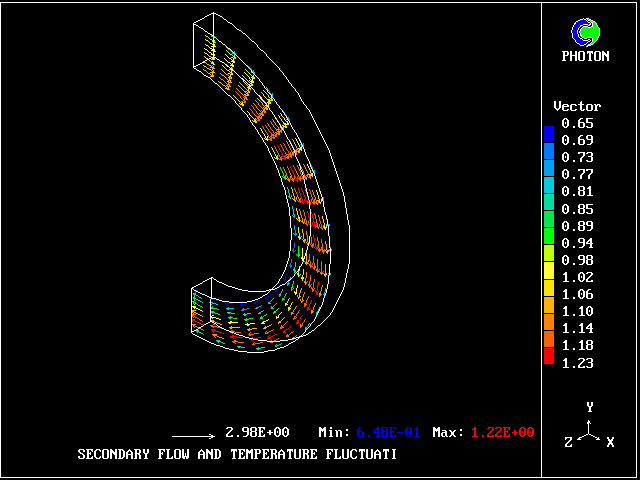Click the 2.98E+00 vector scale value
The width and height of the screenshot is (640, 480).
257,432
